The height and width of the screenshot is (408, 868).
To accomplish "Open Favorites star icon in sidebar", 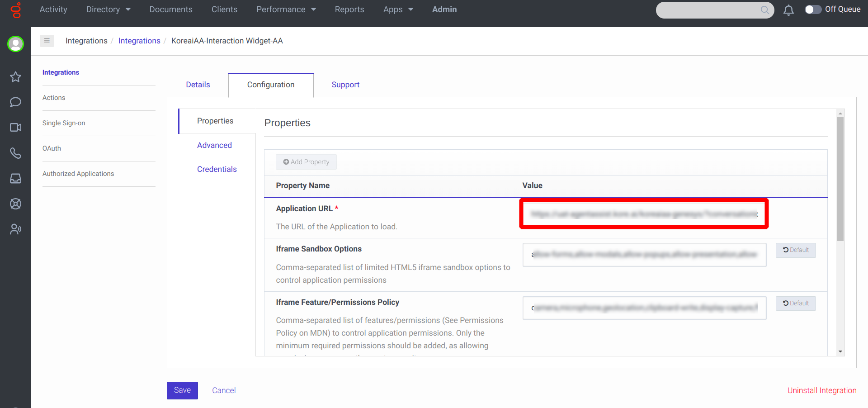I will pyautogui.click(x=15, y=77).
